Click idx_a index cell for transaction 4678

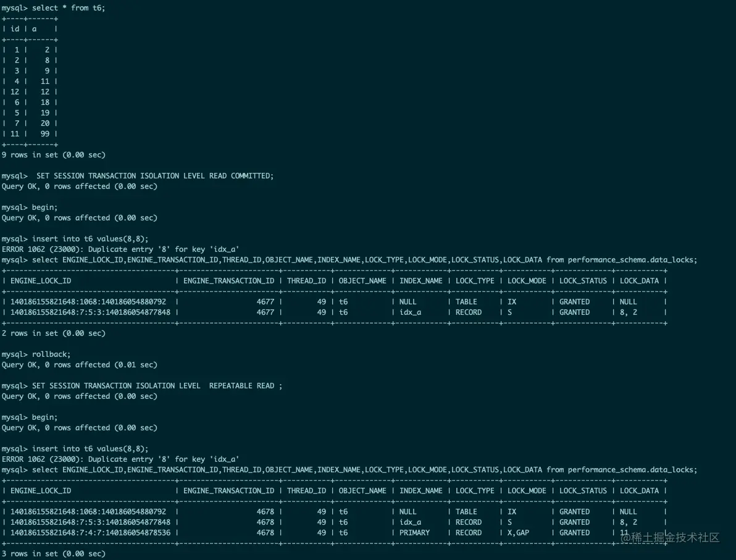410,522
